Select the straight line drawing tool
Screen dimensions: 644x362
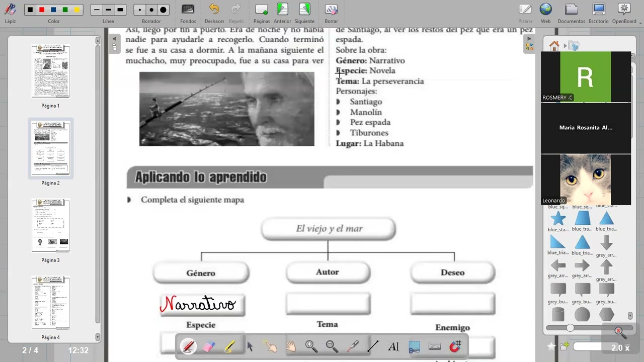(x=373, y=346)
